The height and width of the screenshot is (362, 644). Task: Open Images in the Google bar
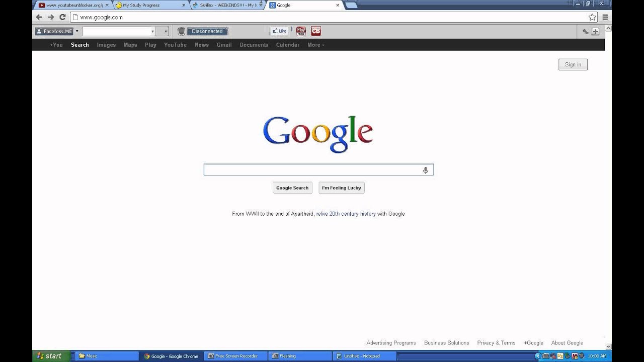tap(106, 45)
